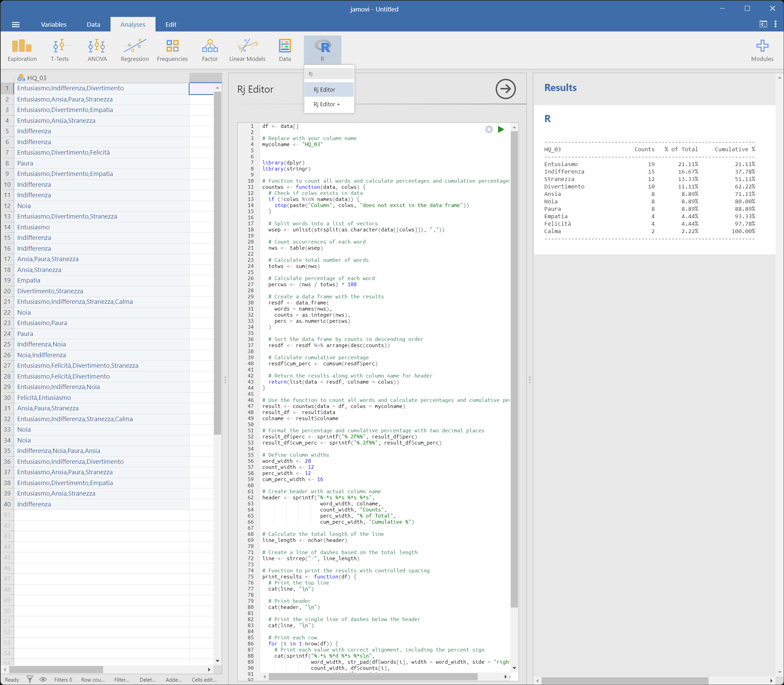Click the data grid horizontal scrollbar
784x685 pixels.
tap(56, 669)
